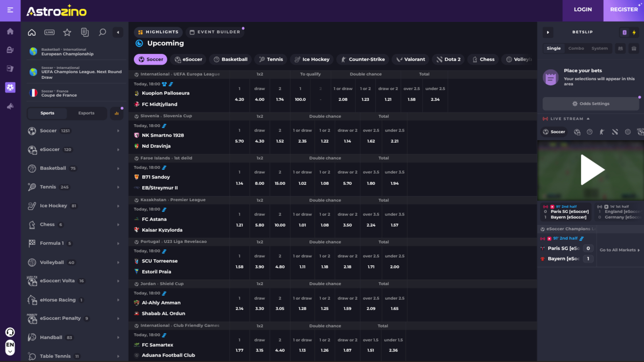Viewport: 644px width, 362px height.
Task: Clear betslip with trash icon
Action: [x=634, y=49]
